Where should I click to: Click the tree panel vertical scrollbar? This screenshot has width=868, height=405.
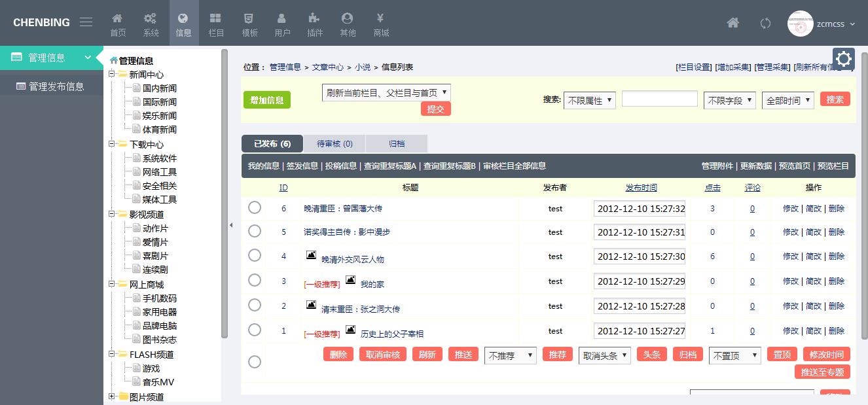click(225, 194)
